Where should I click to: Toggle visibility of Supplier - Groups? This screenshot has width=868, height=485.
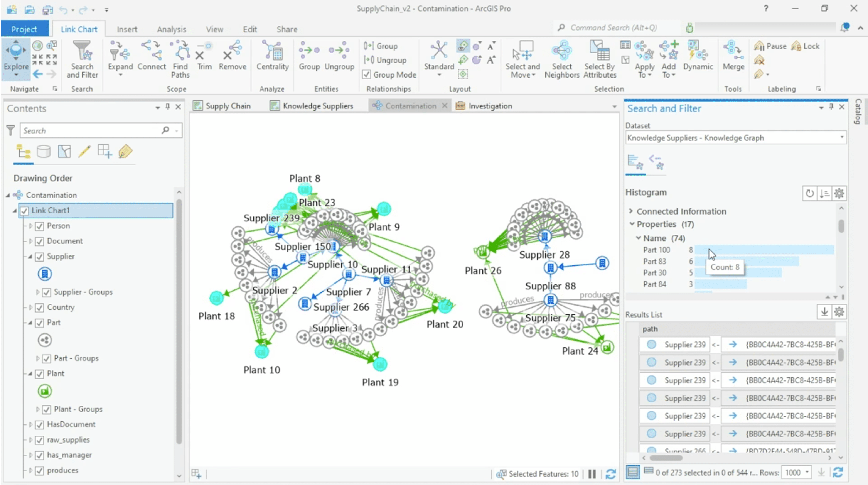pos(47,292)
